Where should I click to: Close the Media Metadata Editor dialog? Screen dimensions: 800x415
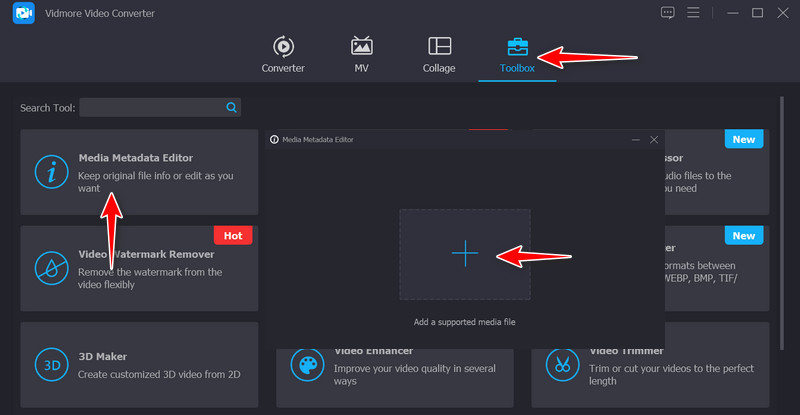654,140
